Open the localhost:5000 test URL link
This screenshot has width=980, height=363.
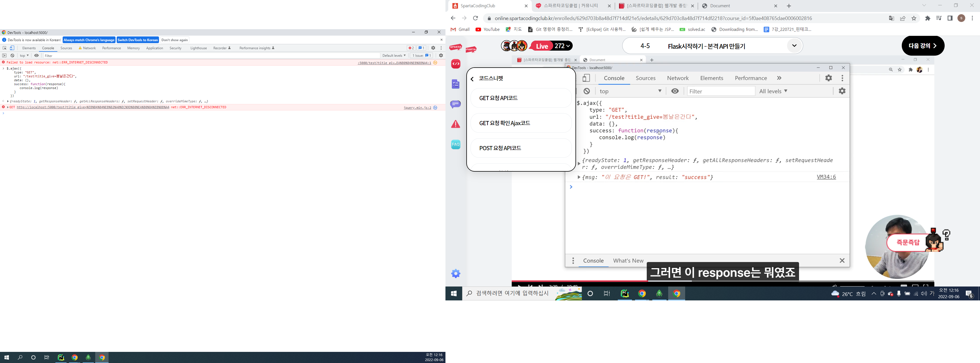tap(93, 107)
